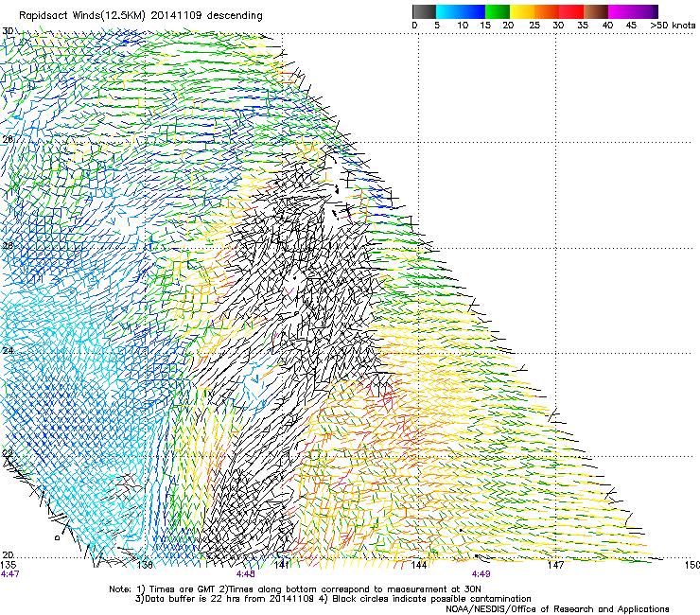Click the '4:49' time label
The width and height of the screenshot is (700, 615).
pos(481,574)
